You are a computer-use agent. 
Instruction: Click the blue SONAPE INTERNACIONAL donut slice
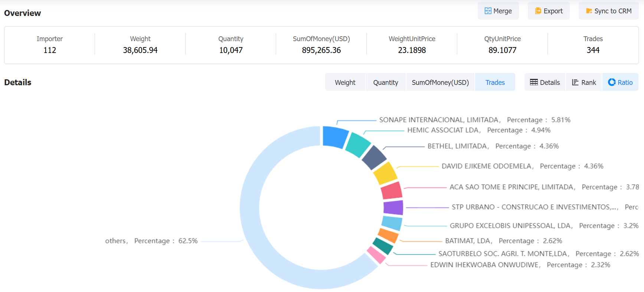(334, 136)
